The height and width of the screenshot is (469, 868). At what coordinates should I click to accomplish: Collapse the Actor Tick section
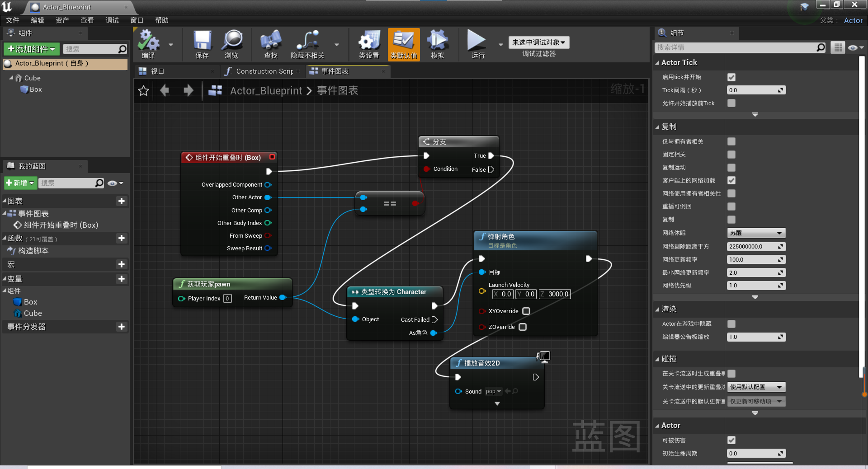click(x=657, y=63)
